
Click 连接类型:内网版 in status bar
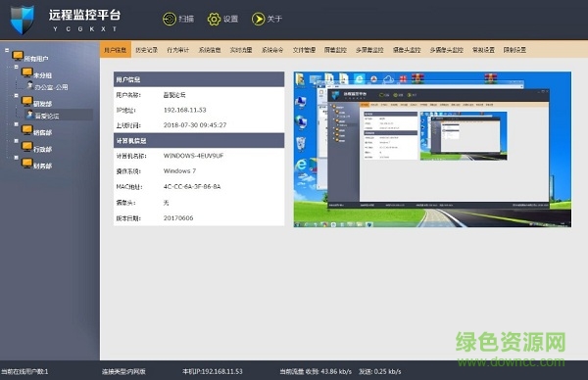[x=123, y=372]
